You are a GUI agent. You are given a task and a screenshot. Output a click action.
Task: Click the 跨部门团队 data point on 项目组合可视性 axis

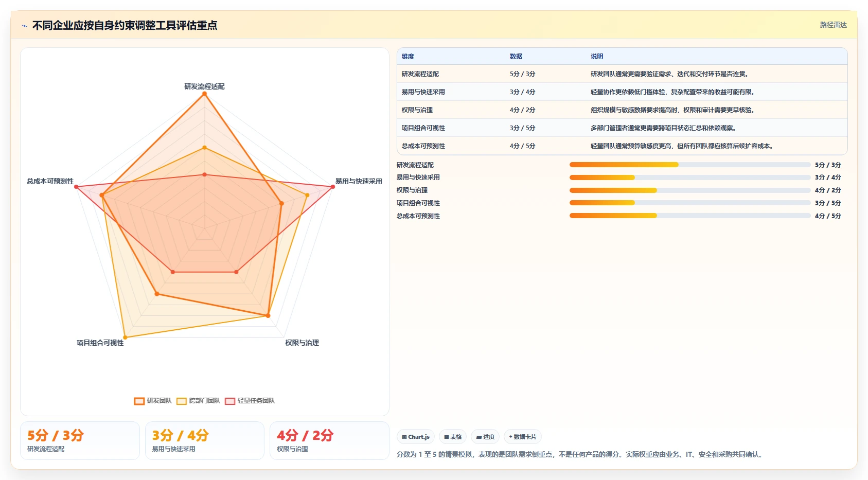coord(125,337)
